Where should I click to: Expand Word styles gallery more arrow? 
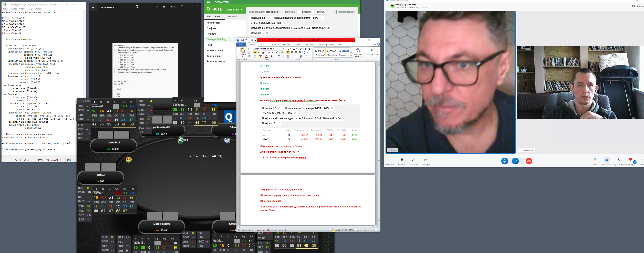coord(352,56)
